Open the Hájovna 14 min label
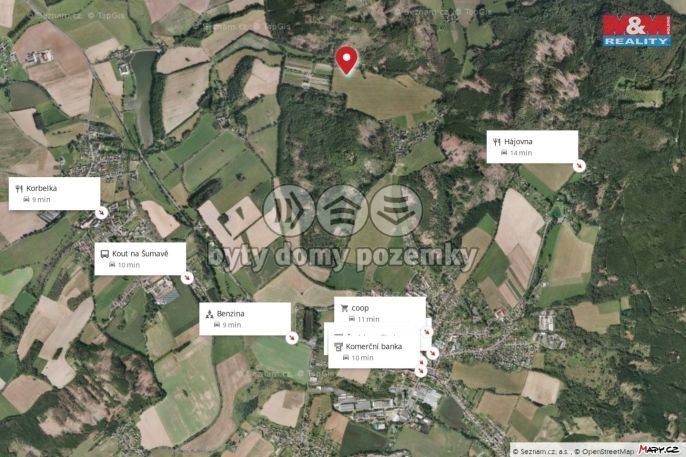 [x=532, y=147]
